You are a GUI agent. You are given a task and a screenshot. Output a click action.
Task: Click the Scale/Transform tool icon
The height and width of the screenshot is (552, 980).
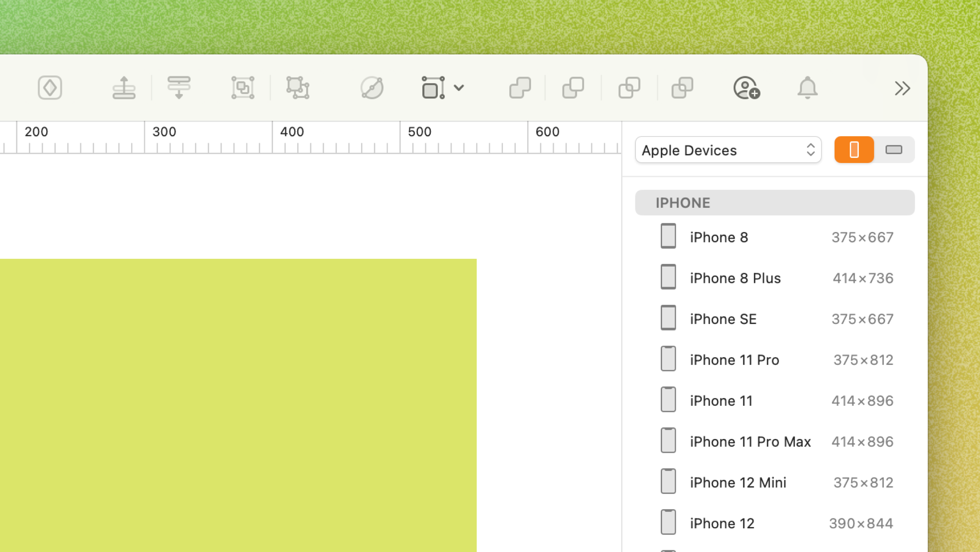click(x=433, y=88)
